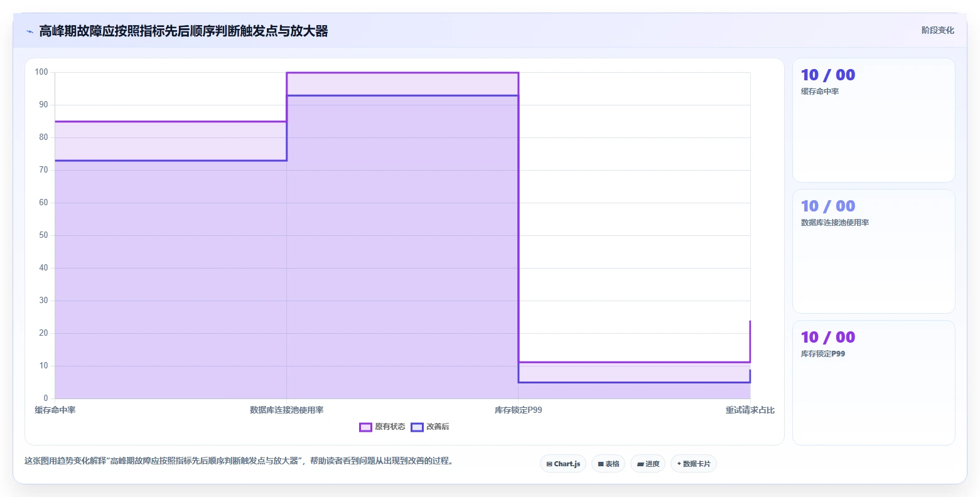Click the lightning icon beside the title
This screenshot has height=497, width=980.
click(x=30, y=31)
